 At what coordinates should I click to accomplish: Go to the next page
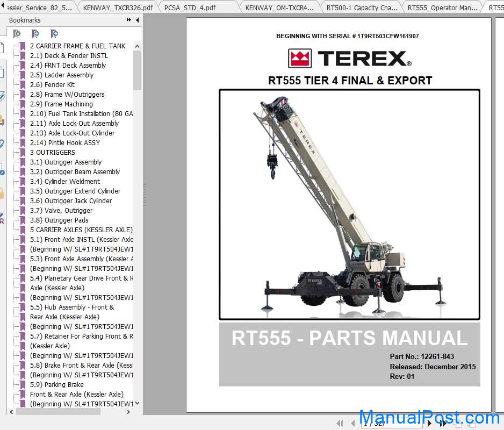429,423
